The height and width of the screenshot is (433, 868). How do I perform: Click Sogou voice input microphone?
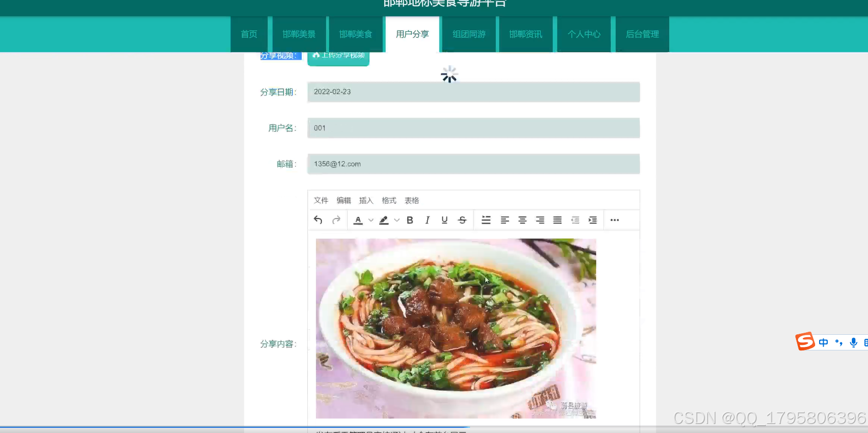(853, 343)
